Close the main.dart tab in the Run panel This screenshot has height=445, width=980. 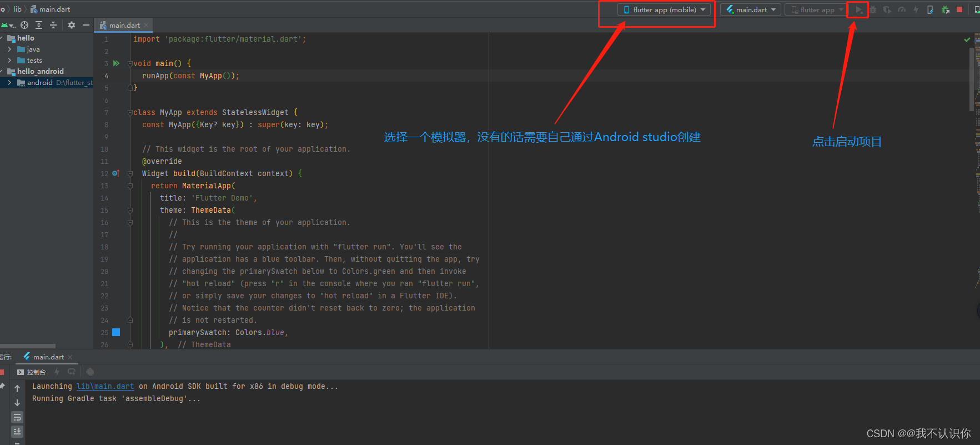coord(70,357)
